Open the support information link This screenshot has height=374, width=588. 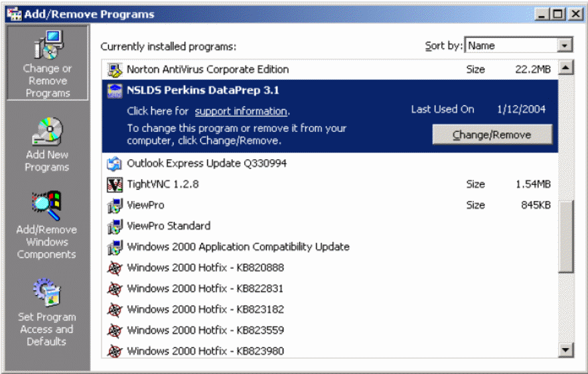[240, 111]
